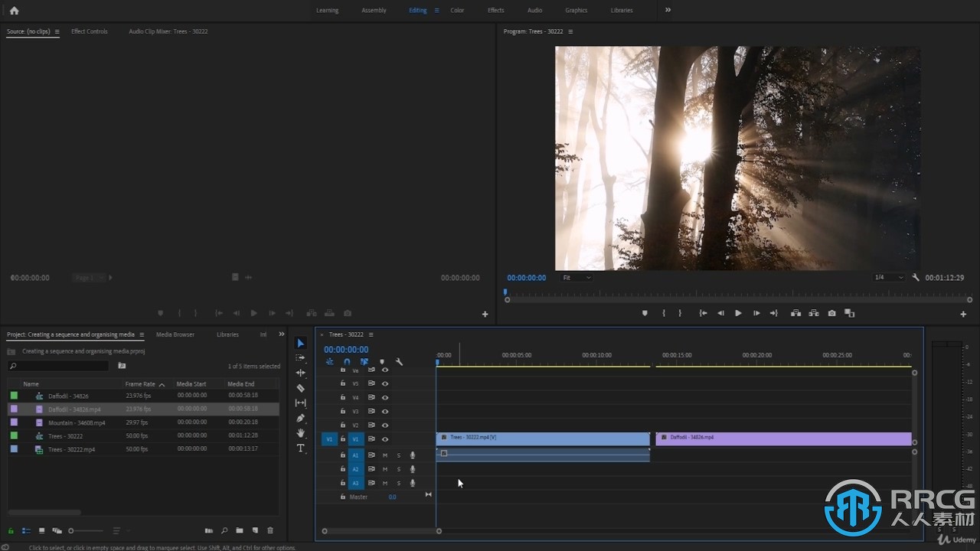The height and width of the screenshot is (551, 980).
Task: Toggle Linked Selection in timeline
Action: pos(364,362)
